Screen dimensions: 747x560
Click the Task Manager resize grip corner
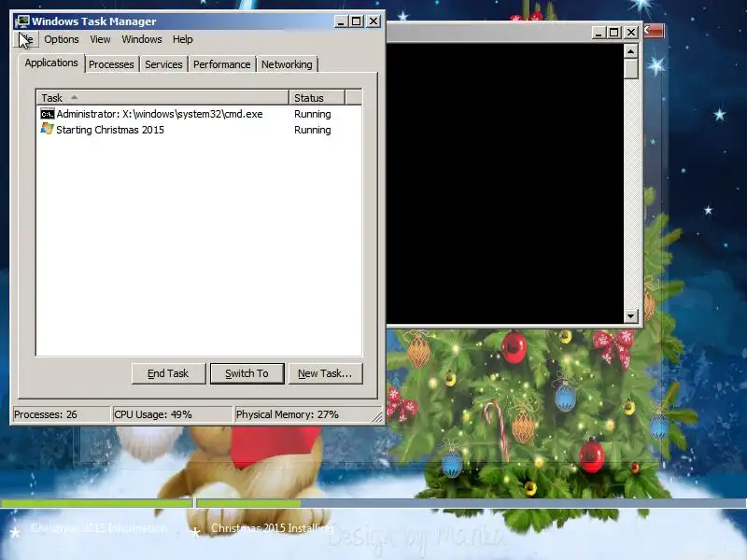tap(377, 417)
